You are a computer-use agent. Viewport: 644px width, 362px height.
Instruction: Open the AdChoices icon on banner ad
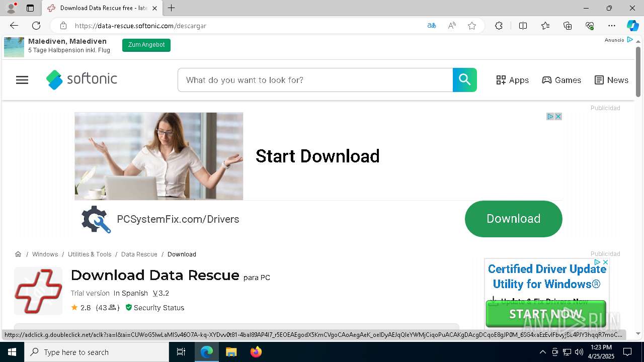click(550, 117)
